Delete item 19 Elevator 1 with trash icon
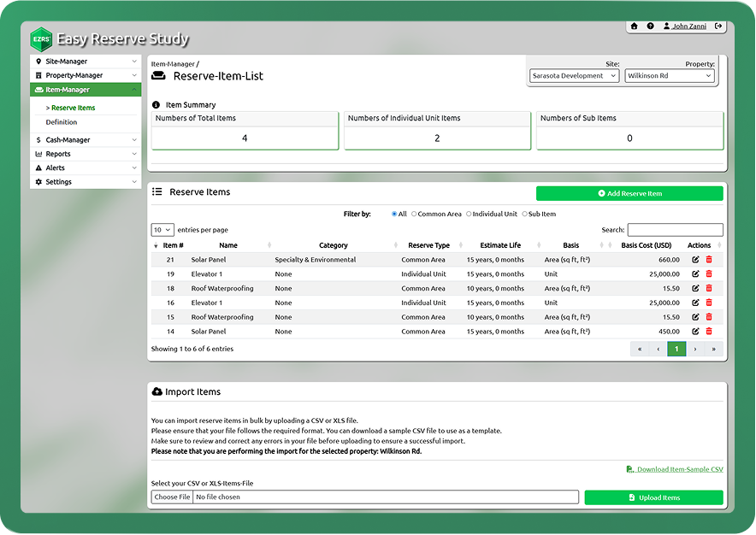The height and width of the screenshot is (535, 756). click(708, 274)
